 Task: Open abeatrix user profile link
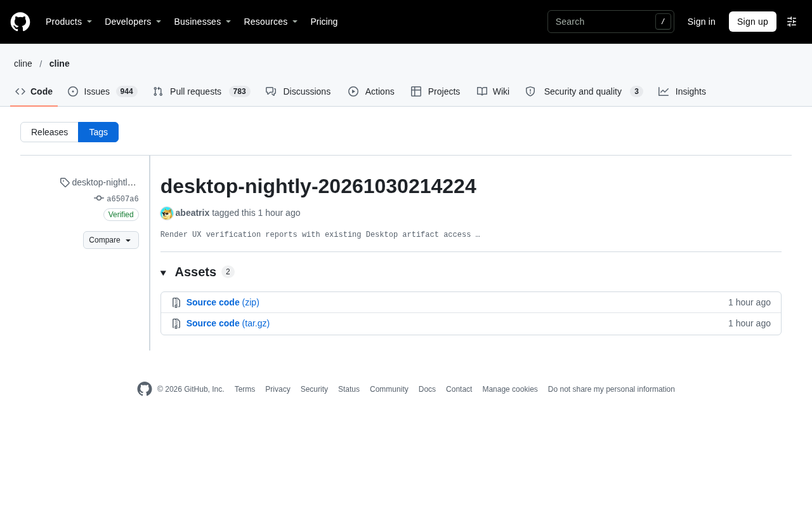[192, 213]
